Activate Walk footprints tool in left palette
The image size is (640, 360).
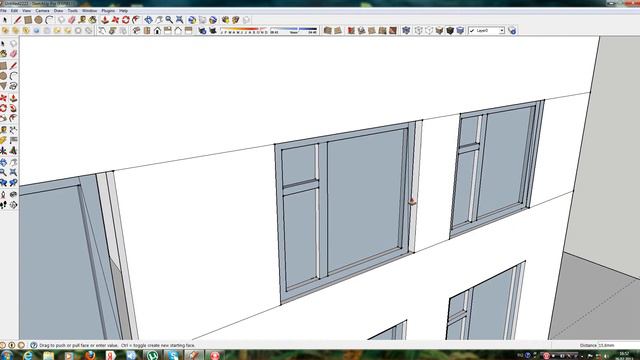click(4, 205)
